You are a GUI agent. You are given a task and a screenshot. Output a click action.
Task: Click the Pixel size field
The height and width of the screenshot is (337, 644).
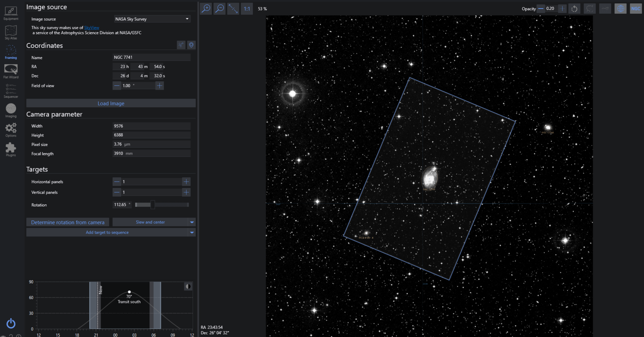[x=152, y=145]
